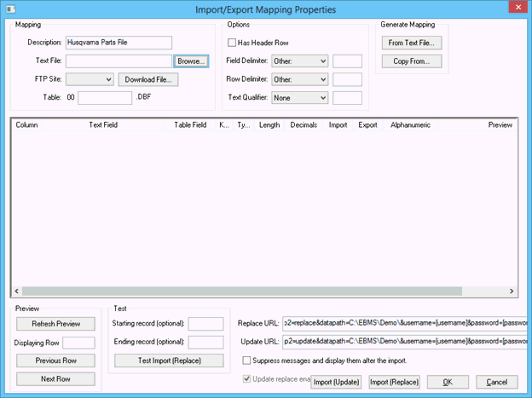Open the FTP Site dropdown
532x398 pixels.
pos(89,79)
